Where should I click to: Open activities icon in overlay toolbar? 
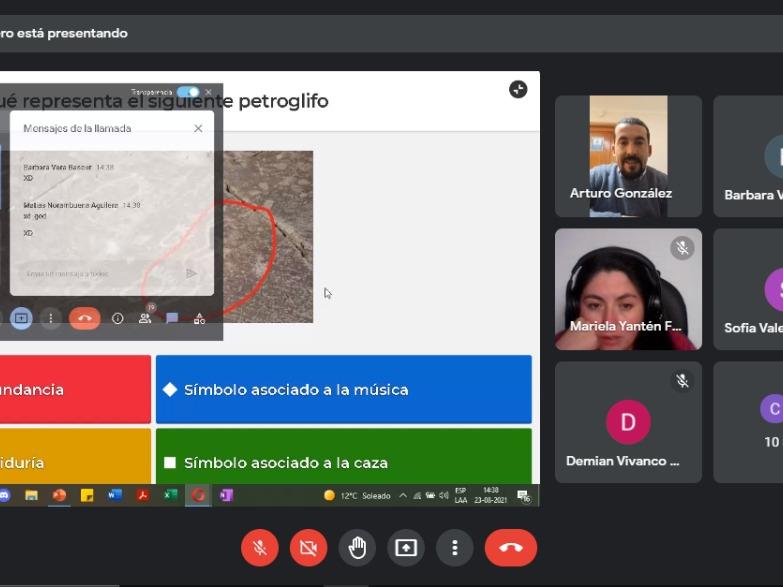click(199, 318)
